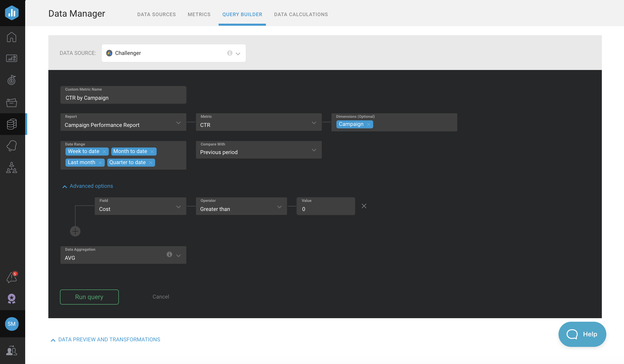Open the Alerts bell sidebar icon

point(12,146)
